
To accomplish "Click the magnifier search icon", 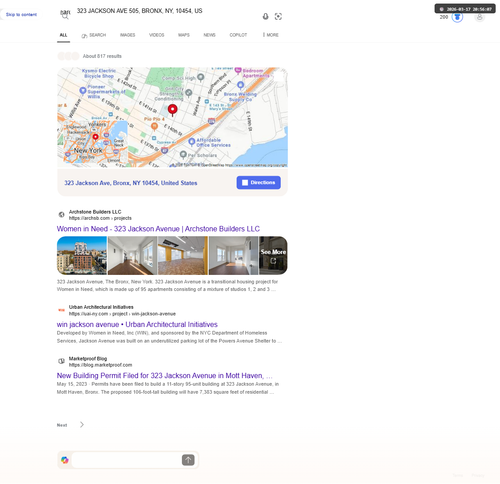I will click(65, 15).
